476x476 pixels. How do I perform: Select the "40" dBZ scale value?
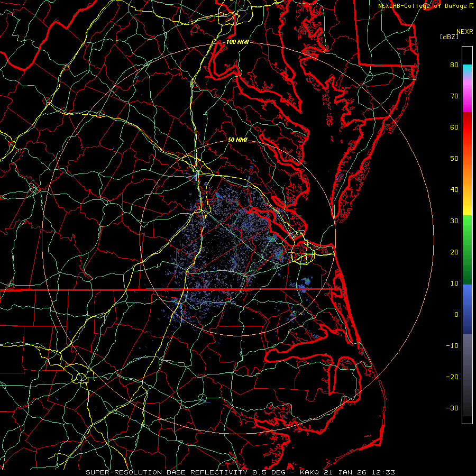[454, 190]
